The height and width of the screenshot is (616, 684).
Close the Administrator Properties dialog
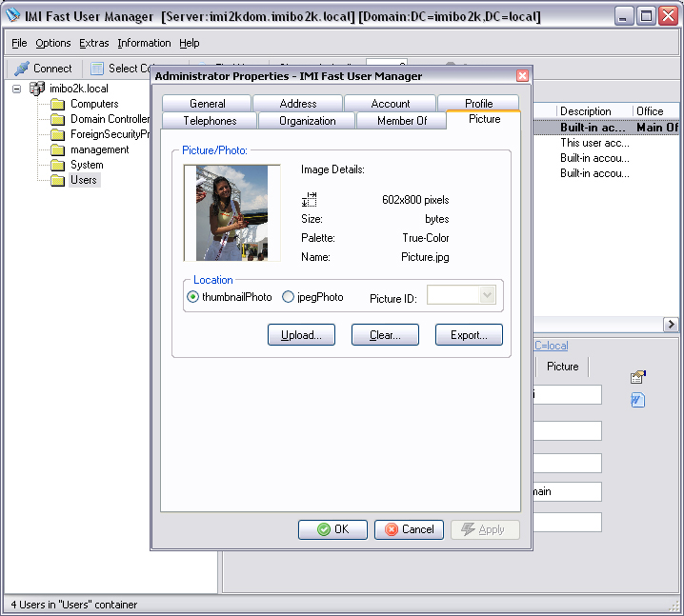522,76
